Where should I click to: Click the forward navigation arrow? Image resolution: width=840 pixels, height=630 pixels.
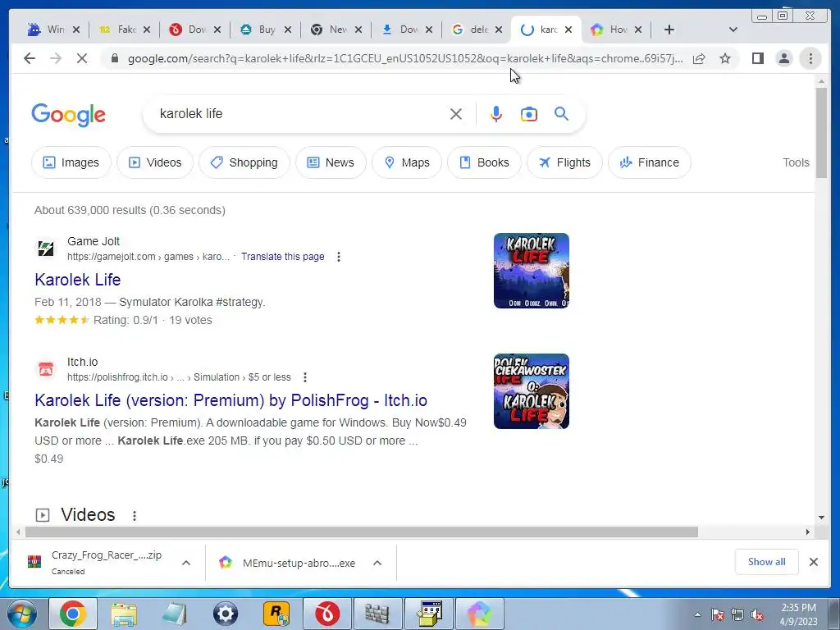tap(56, 58)
